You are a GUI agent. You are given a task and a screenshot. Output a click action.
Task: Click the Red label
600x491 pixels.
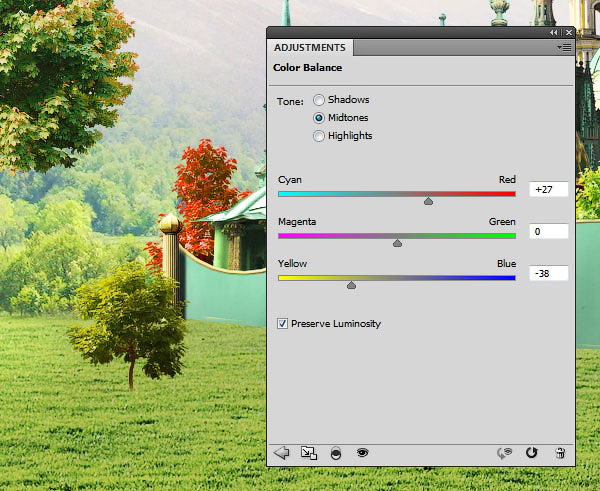(x=507, y=179)
